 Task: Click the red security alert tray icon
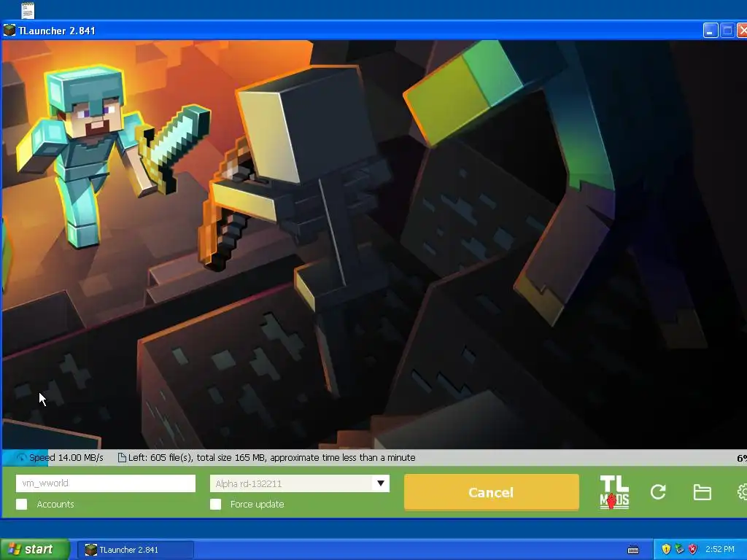point(693,550)
